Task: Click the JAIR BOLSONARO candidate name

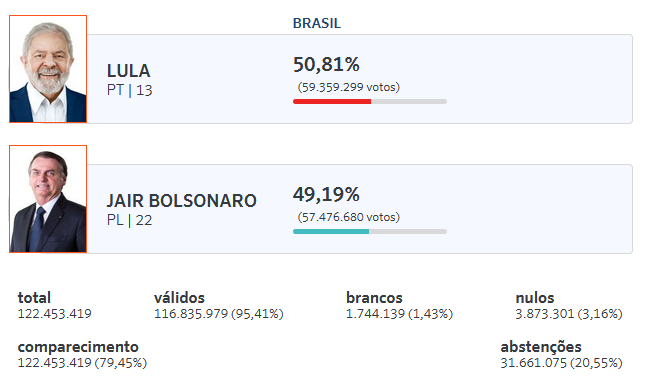Action: click(181, 201)
